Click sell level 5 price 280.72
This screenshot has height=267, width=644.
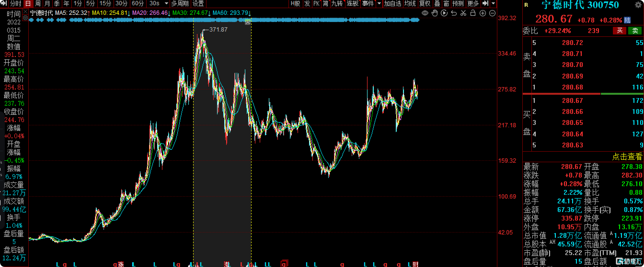(573, 43)
